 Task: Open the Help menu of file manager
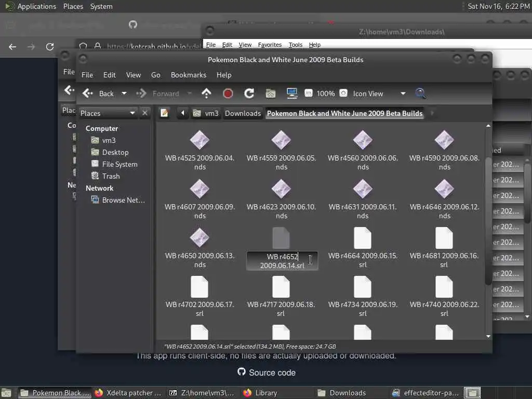coord(224,75)
